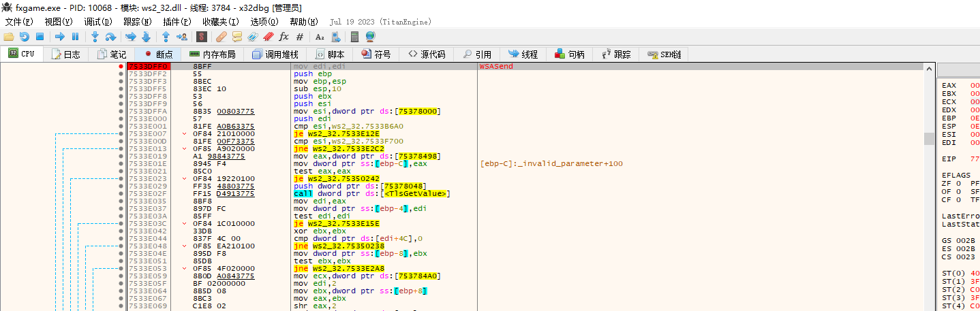Collapse jump marker at address 7533E023
The width and height of the screenshot is (980, 311).
pyautogui.click(x=185, y=178)
